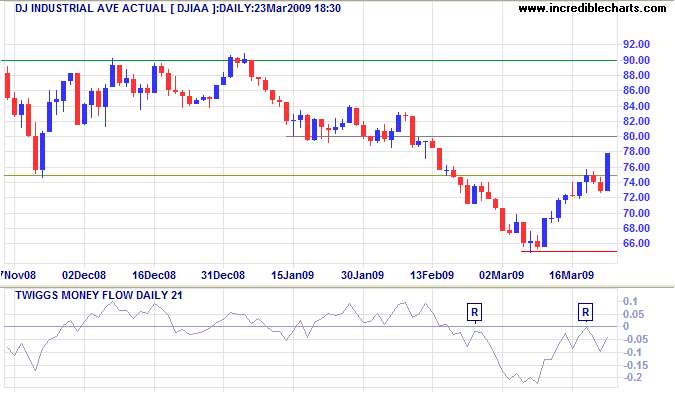Click the 80.00 price axis label
Viewport: 675px width, 395px height.
636,136
